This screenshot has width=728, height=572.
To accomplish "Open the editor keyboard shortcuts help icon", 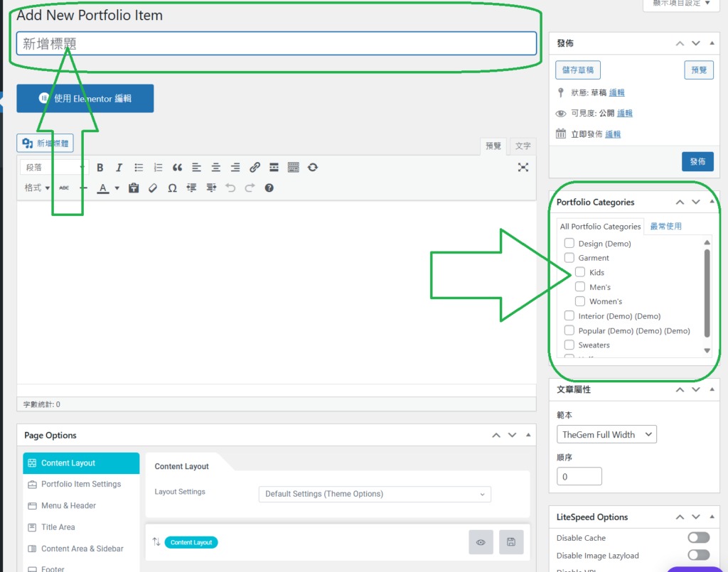I will tap(269, 188).
